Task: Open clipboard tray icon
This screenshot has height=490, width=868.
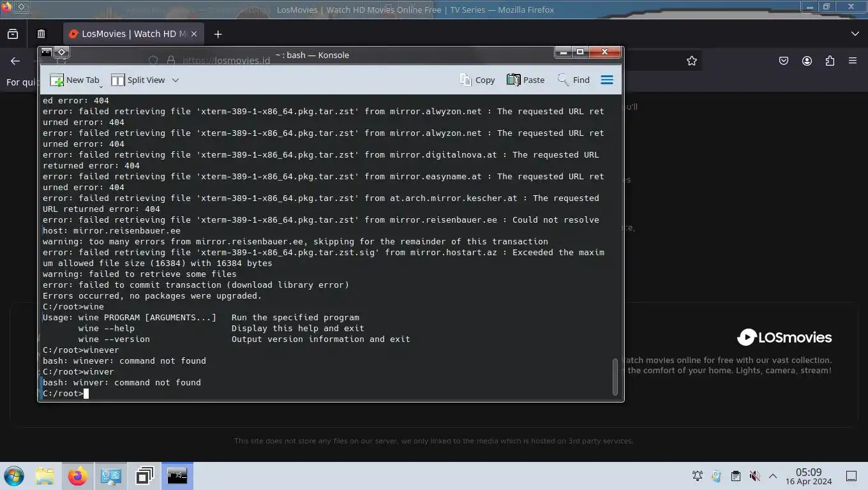Action: pos(735,476)
